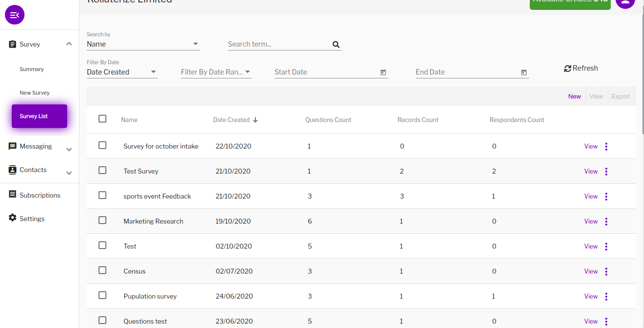This screenshot has height=328, width=644.
Task: Open the Start Date calendar icon
Action: tap(383, 72)
